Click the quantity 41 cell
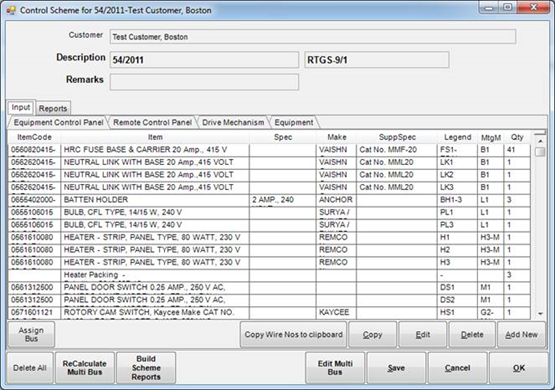 coord(517,150)
